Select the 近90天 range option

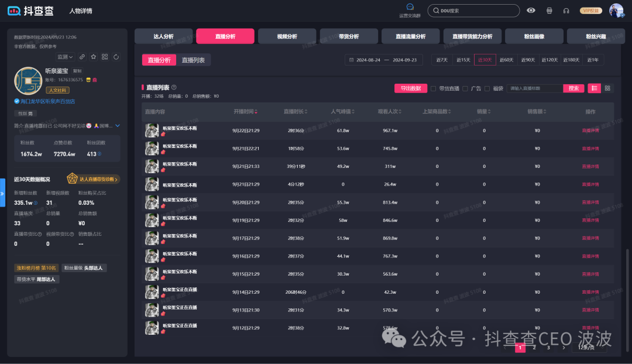pyautogui.click(x=528, y=60)
